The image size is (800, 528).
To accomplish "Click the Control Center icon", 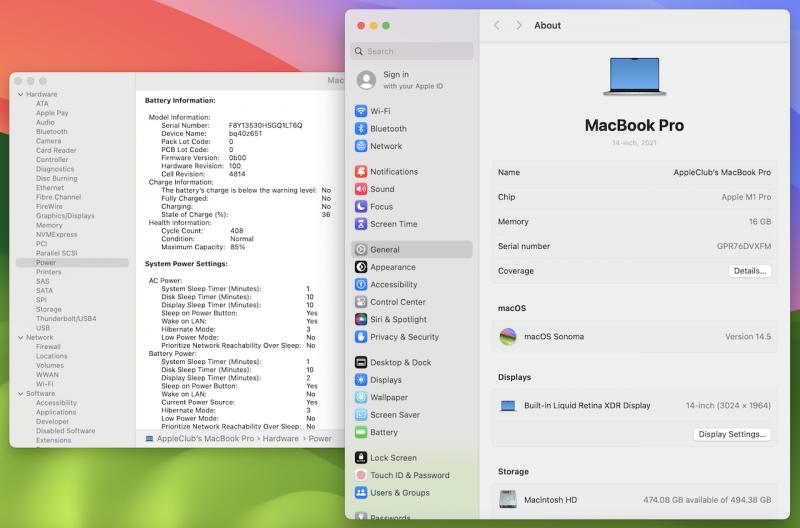I will (362, 302).
